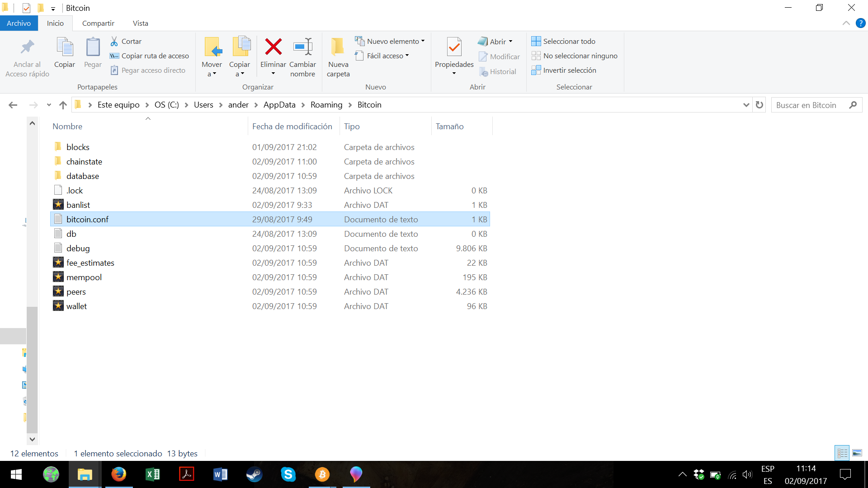Open Propiedades from the ribbon

point(454,47)
